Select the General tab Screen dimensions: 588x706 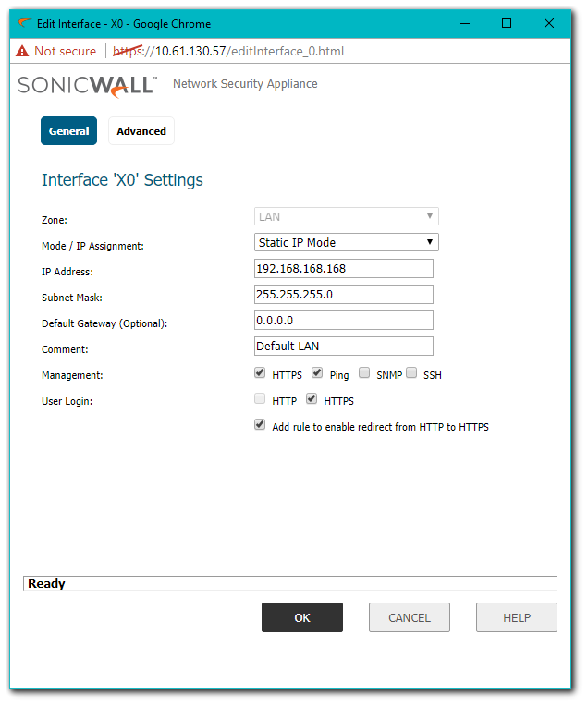tap(69, 131)
